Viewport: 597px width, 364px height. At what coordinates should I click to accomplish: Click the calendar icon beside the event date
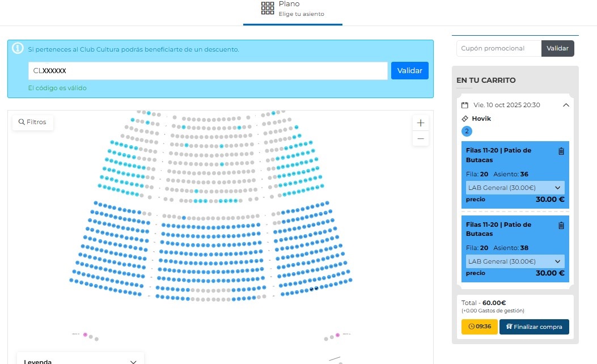click(x=465, y=105)
